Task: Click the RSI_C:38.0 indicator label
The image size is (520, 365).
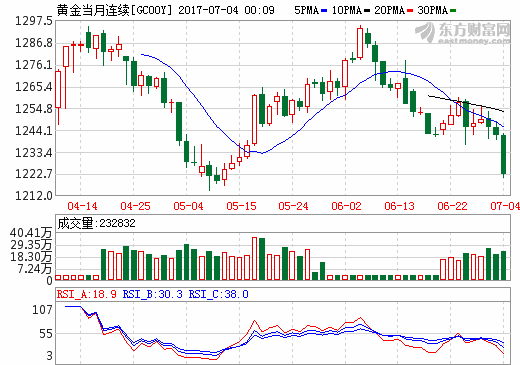Action: [x=219, y=294]
